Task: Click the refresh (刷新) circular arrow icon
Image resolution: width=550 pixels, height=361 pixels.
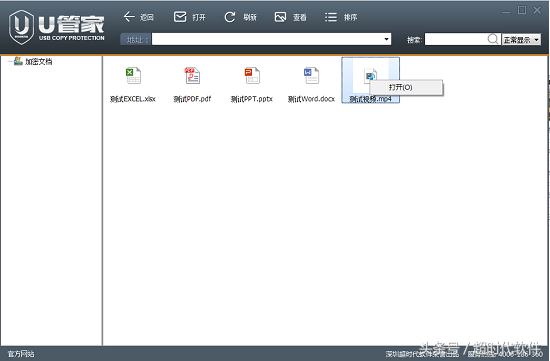Action: click(x=230, y=17)
